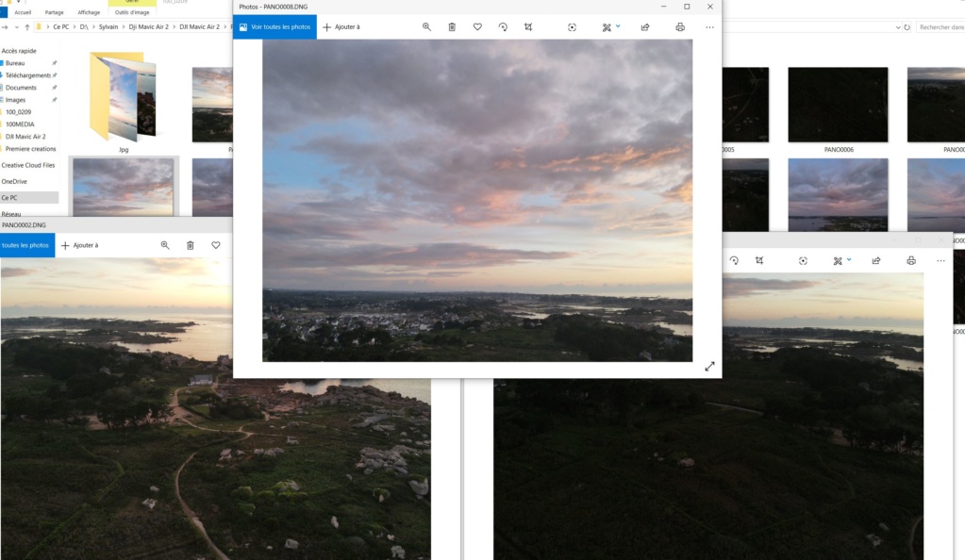Trash icon in the PANO0002 window
Viewport: 965px width, 560px height.
coord(191,245)
